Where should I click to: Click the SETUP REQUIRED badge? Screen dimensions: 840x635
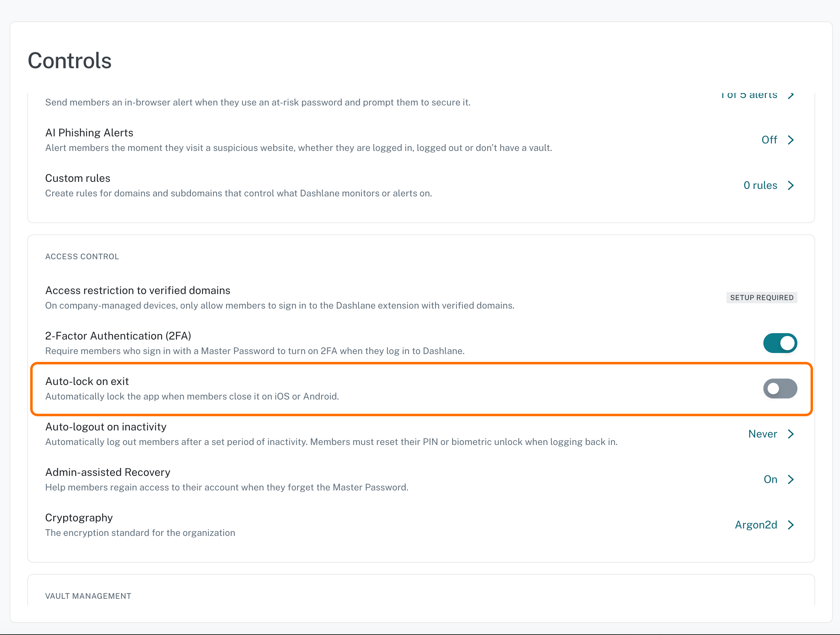(762, 298)
